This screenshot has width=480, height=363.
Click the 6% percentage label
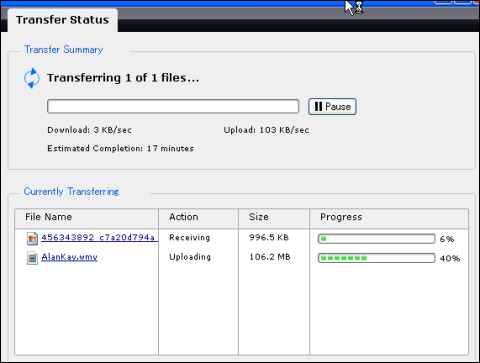pyautogui.click(x=447, y=239)
